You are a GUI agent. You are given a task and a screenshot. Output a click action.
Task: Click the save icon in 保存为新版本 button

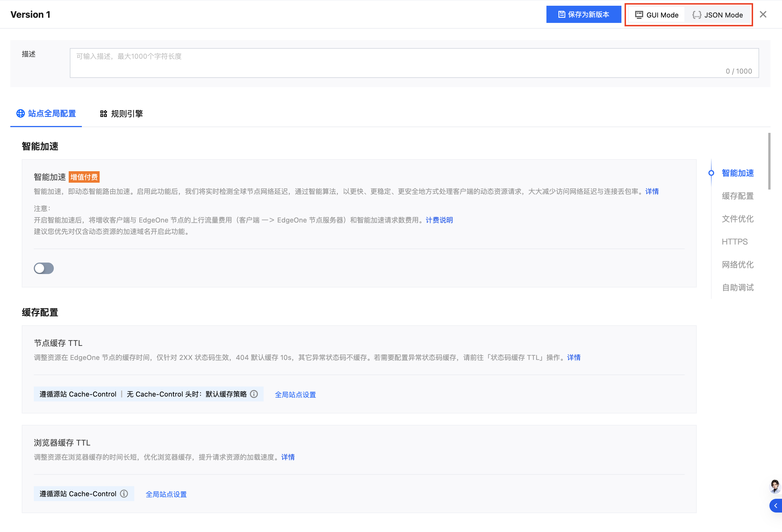561,15
